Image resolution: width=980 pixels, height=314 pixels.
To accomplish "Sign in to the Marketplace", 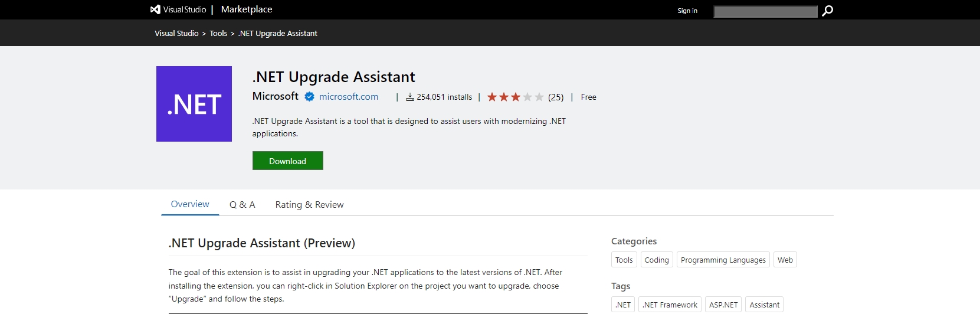I will tap(687, 11).
